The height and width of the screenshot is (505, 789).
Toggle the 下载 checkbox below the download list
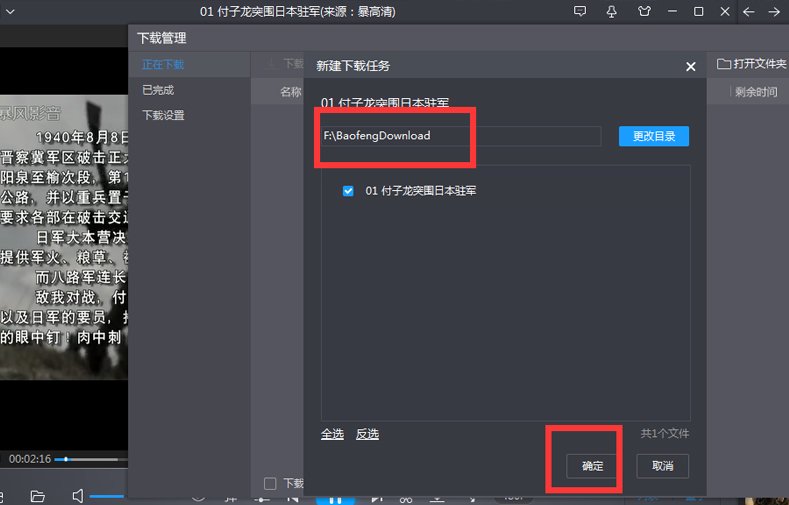tap(270, 483)
